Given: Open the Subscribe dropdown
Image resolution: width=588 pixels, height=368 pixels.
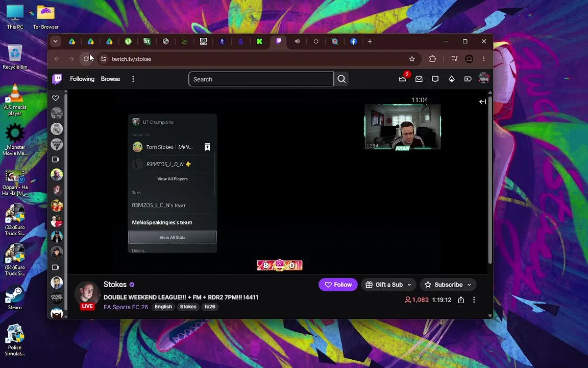Looking at the screenshot, I should coord(448,285).
